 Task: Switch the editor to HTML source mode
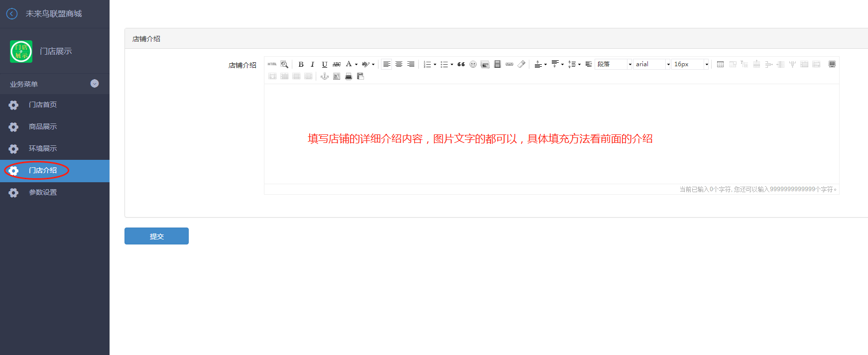(x=272, y=64)
